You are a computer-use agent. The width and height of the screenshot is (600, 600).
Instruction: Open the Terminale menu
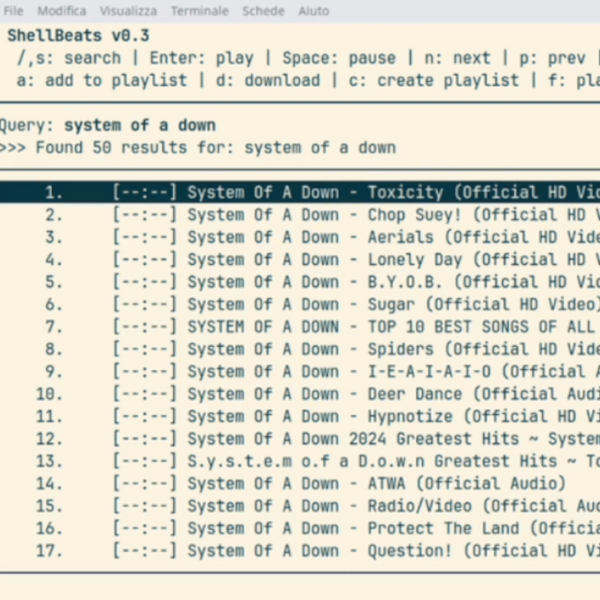click(199, 10)
